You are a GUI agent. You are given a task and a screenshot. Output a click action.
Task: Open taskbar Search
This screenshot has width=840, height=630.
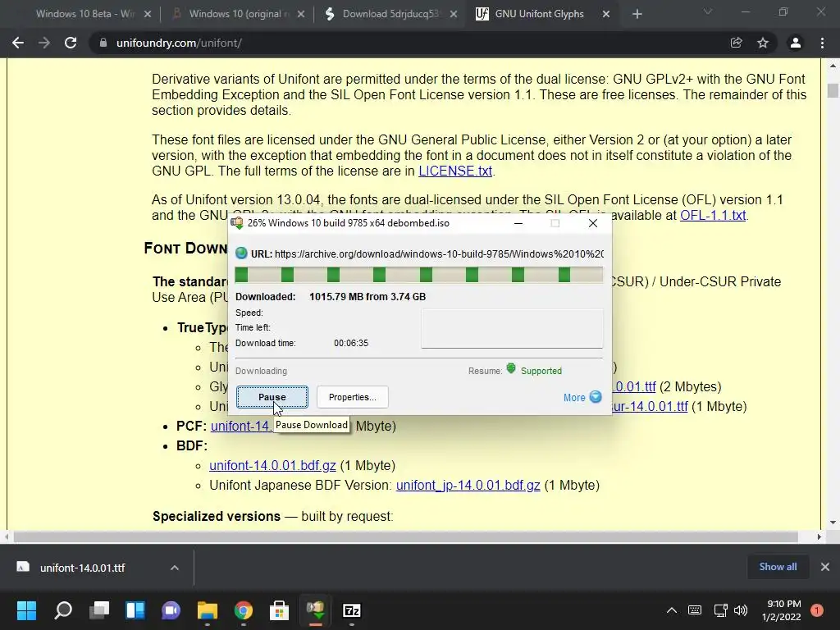point(63,610)
